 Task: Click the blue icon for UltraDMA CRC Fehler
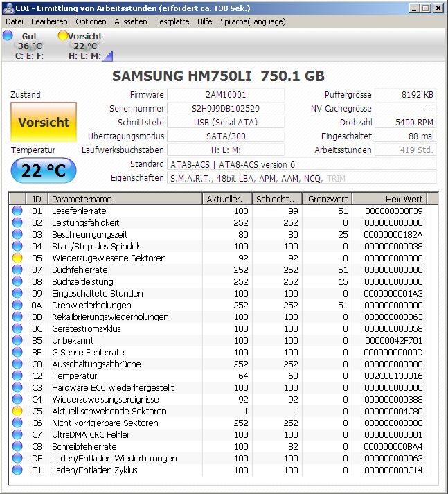17,434
